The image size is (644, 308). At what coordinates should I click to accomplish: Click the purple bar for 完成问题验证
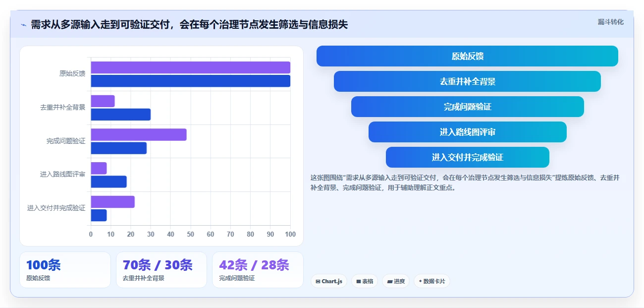click(x=139, y=134)
